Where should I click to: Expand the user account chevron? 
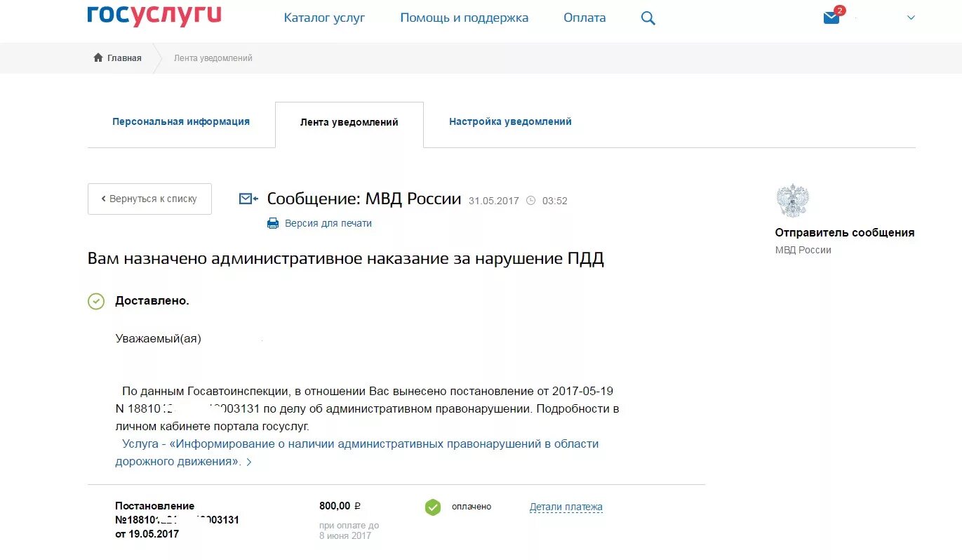(911, 18)
